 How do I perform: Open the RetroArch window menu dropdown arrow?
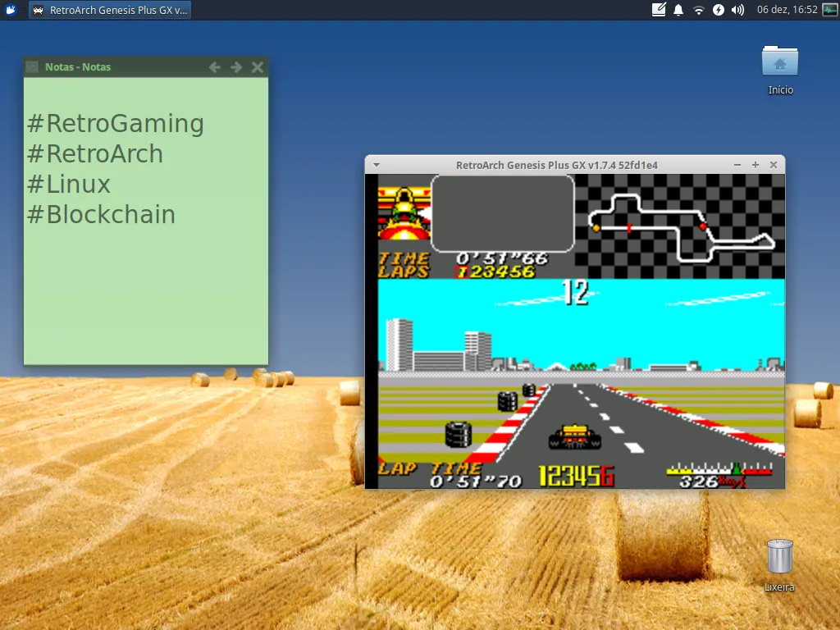point(376,165)
